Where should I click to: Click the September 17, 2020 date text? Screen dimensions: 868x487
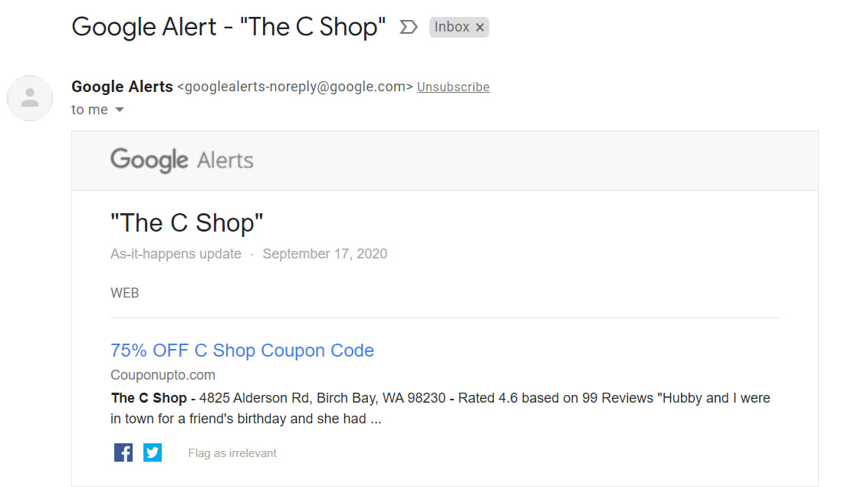pos(325,254)
